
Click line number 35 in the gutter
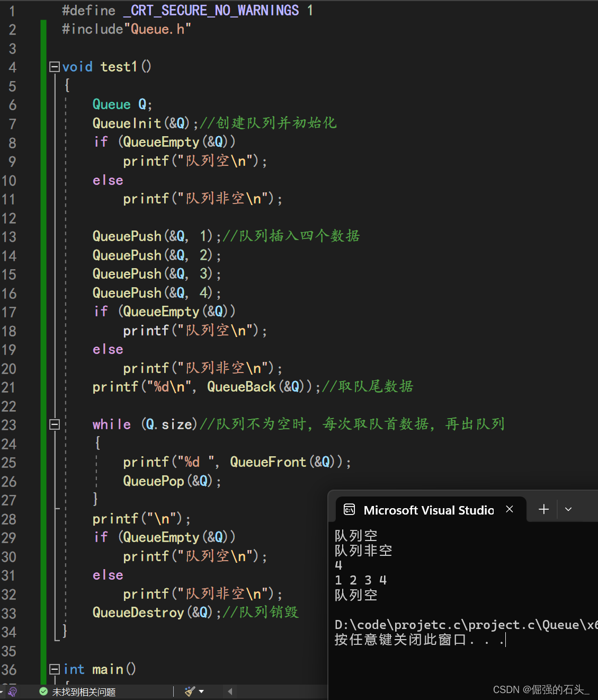[x=9, y=651]
